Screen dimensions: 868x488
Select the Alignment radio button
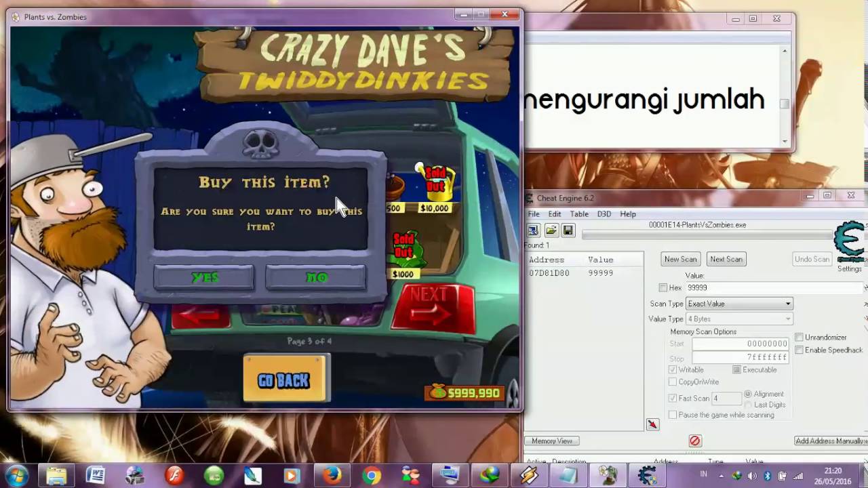748,394
